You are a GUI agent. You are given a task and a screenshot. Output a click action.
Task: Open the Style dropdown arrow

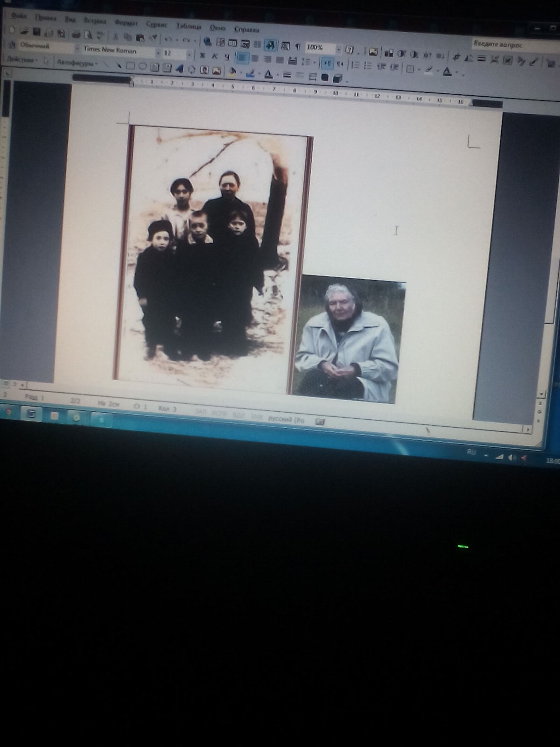77,48
